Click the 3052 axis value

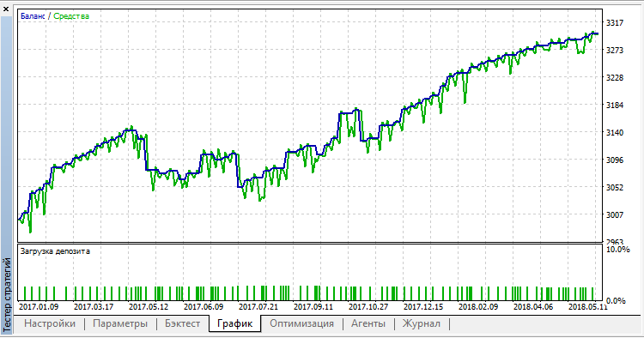615,188
